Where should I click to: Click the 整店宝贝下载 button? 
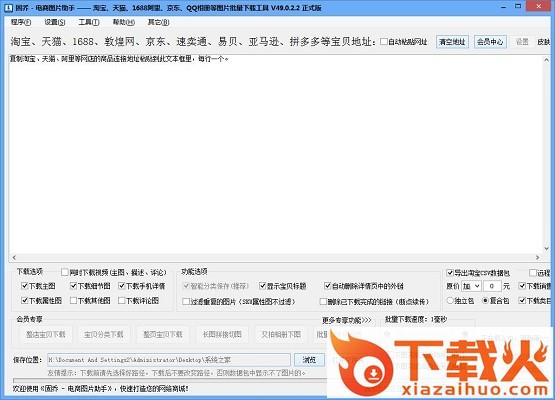point(46,335)
